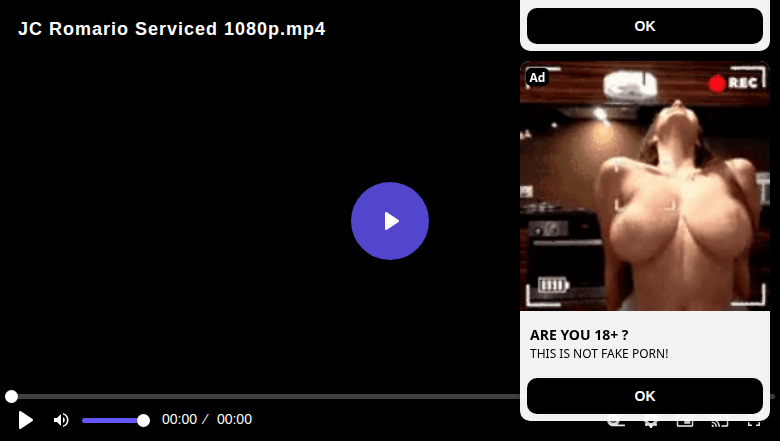This screenshot has height=441, width=780.
Task: Click the small play icon in control bar
Action: point(25,420)
